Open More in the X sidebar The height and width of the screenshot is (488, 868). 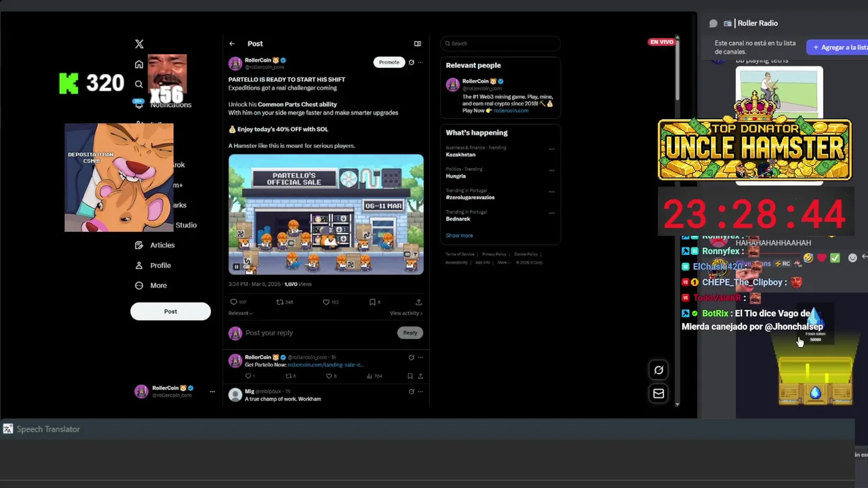click(151, 285)
